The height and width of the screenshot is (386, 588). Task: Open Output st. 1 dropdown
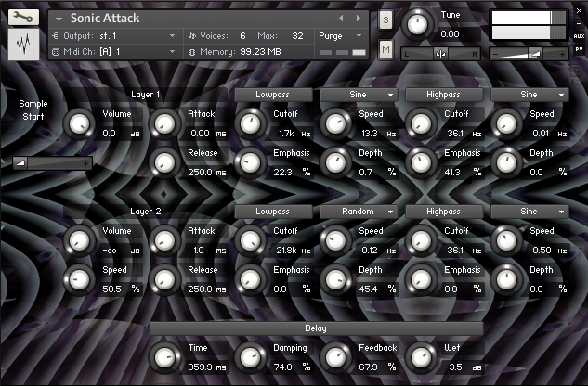pos(172,36)
